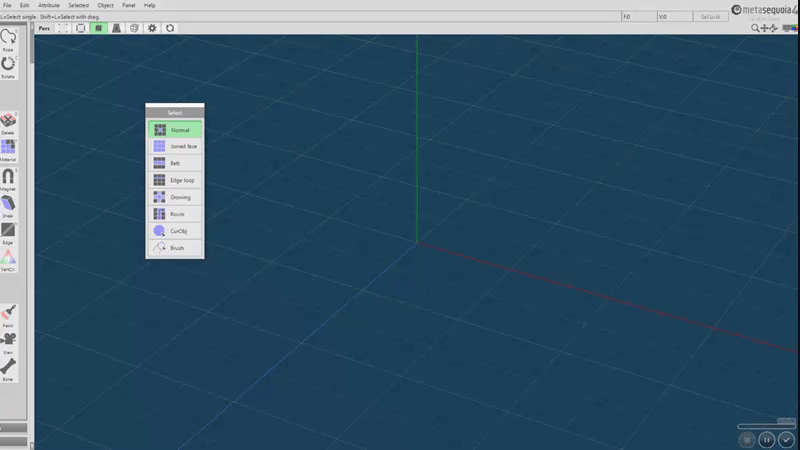This screenshot has height=450, width=800.
Task: Click the Select panel title bar
Action: click(x=175, y=112)
